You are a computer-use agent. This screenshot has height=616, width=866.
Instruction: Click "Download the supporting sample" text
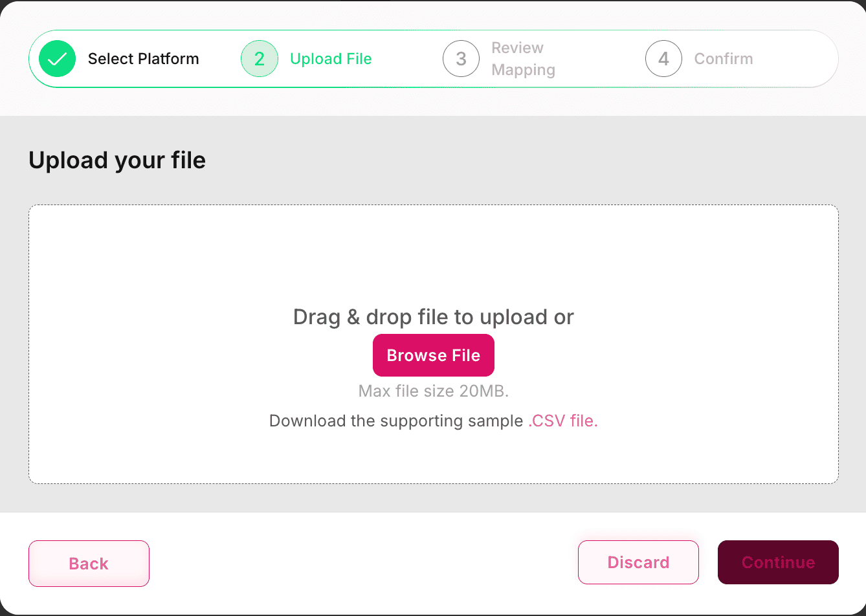pyautogui.click(x=395, y=421)
